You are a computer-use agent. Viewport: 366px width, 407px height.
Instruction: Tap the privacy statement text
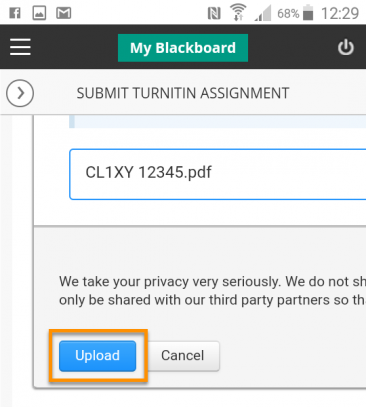212,291
